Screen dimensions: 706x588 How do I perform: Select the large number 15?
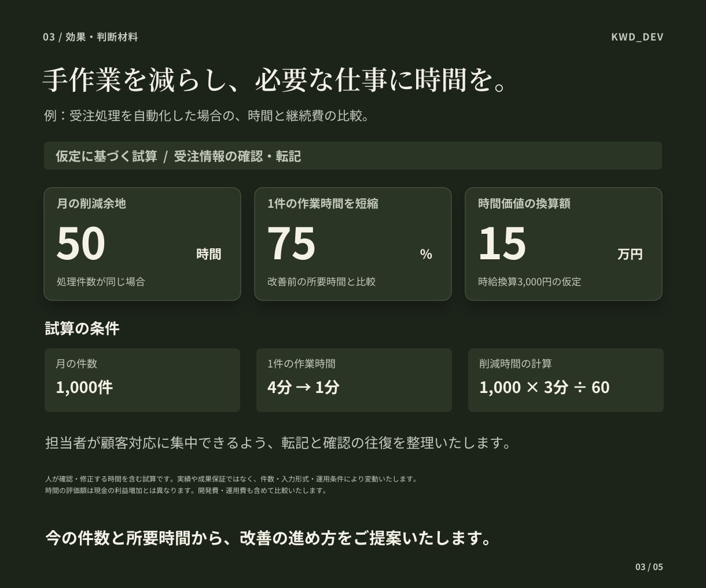tap(502, 244)
